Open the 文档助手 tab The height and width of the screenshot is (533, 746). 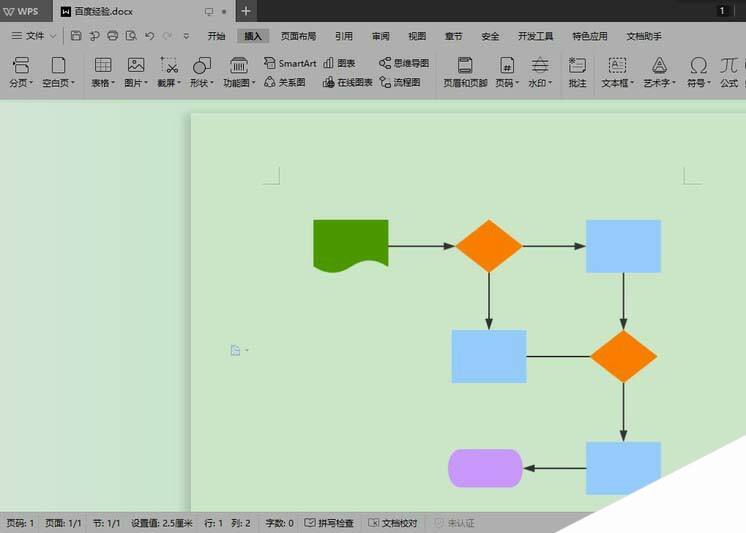point(644,36)
